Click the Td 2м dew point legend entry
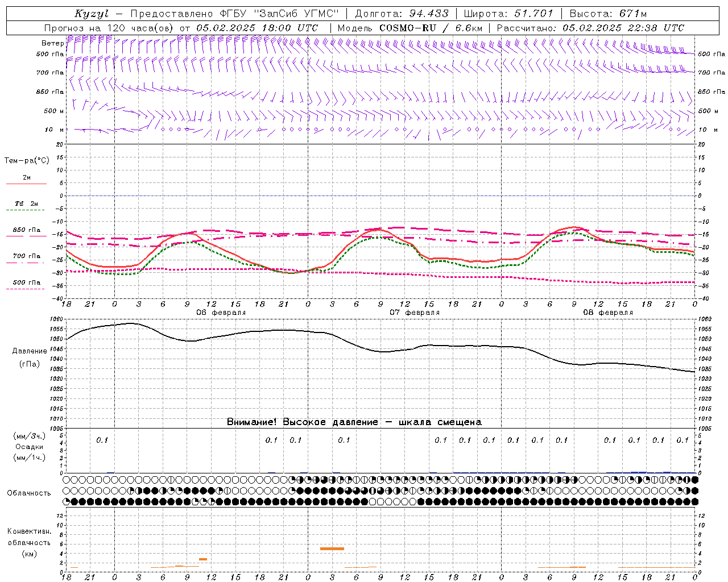Viewport: 728px width, 582px height. 26,203
